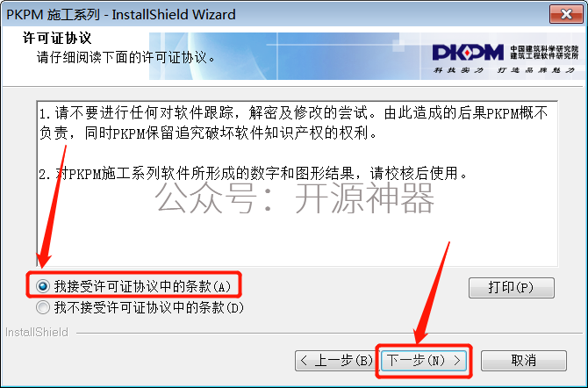588x388 pixels.
Task: Click the 下一步(N) next button
Action: (424, 361)
